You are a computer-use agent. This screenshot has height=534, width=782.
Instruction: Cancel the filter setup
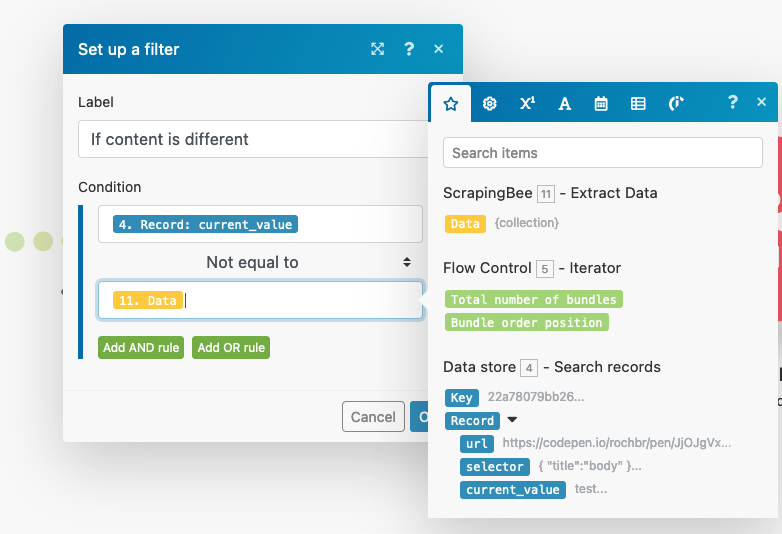pyautogui.click(x=372, y=417)
